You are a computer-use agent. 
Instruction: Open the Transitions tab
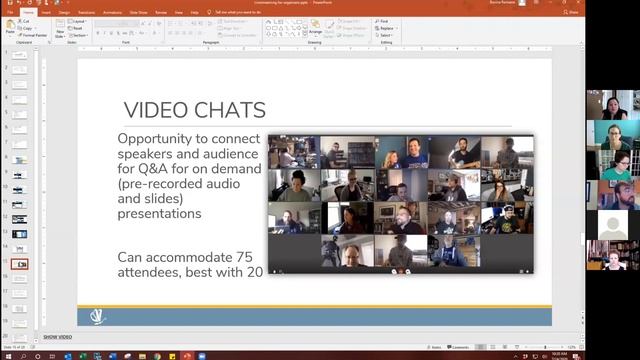tap(86, 12)
